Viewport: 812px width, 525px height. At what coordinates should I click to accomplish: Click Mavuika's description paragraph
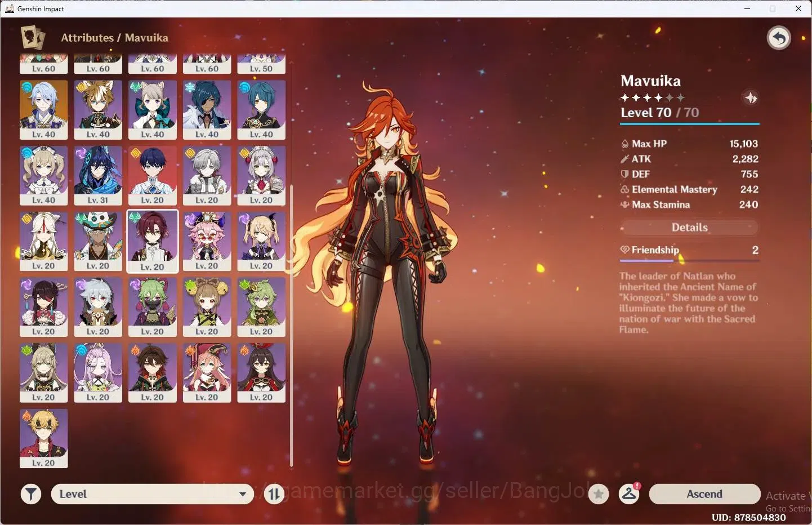(688, 302)
